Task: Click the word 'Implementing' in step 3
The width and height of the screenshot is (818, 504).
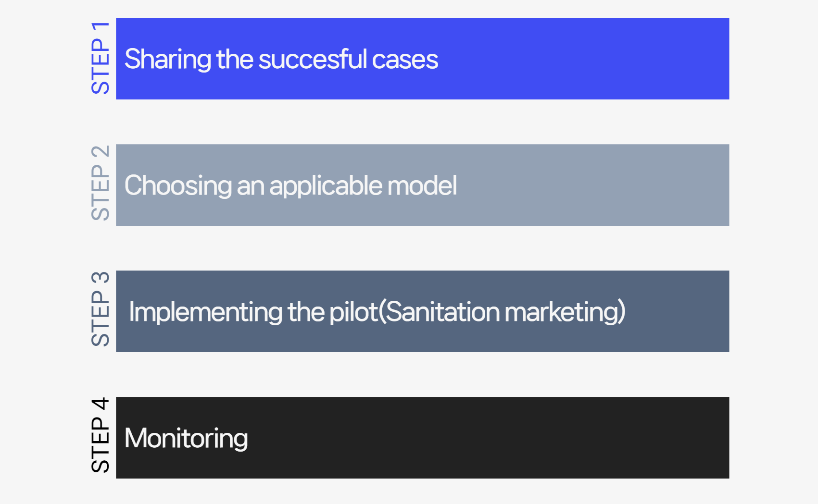Action: [206, 312]
